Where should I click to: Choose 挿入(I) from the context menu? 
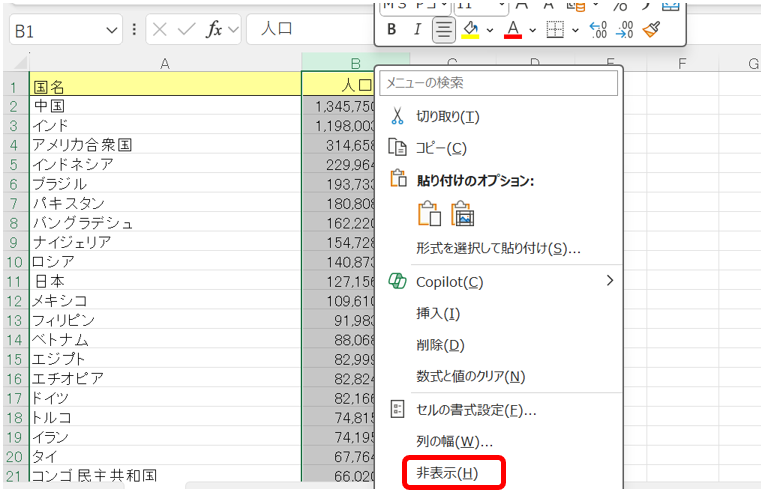pos(500,313)
